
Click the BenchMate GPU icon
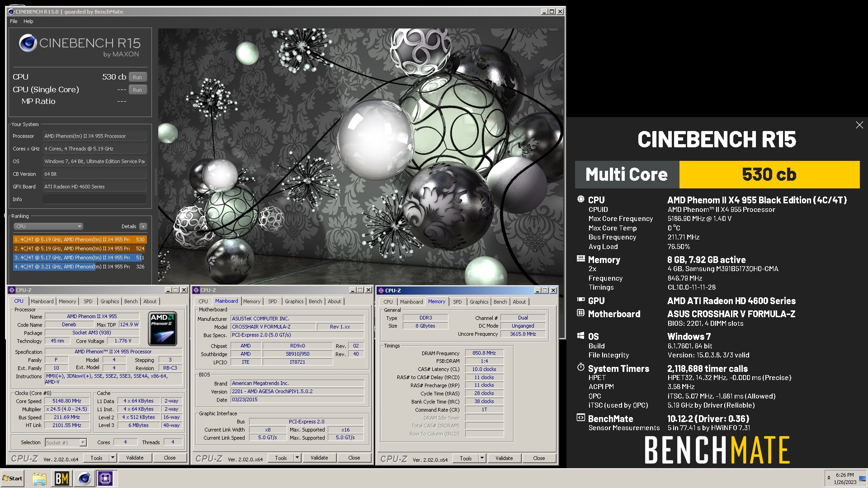(x=581, y=300)
